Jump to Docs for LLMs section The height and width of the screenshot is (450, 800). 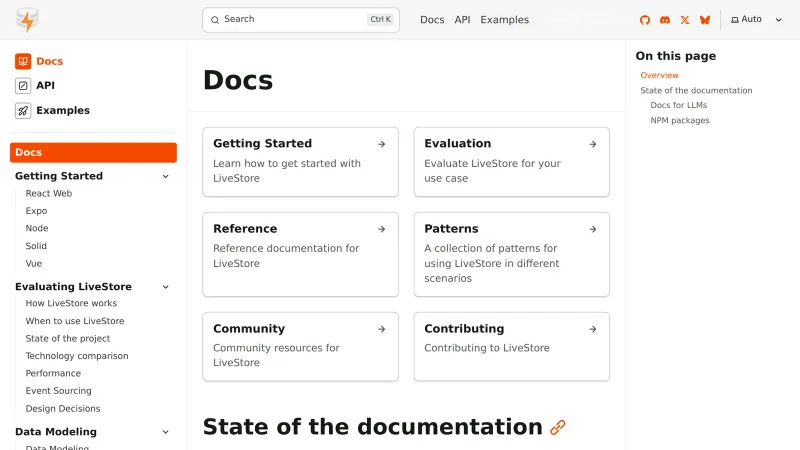point(679,105)
